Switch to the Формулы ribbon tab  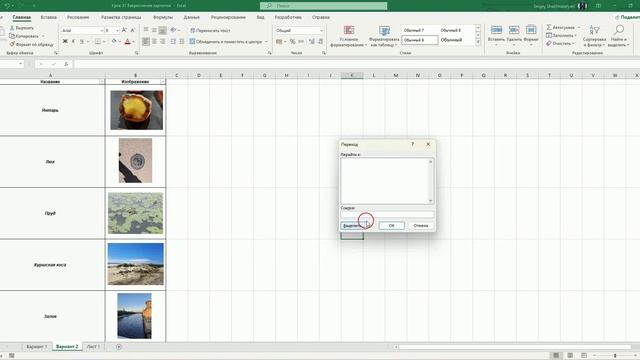(163, 17)
